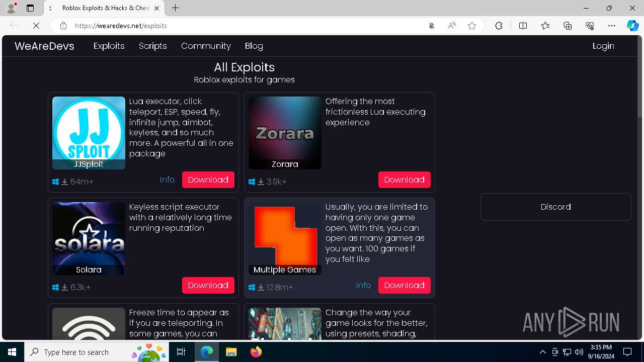Open Copilot sidebar
The width and height of the screenshot is (644, 362).
pyautogui.click(x=632, y=26)
